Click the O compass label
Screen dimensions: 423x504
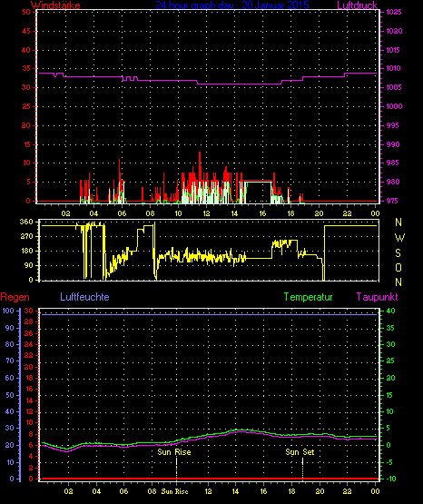(398, 267)
